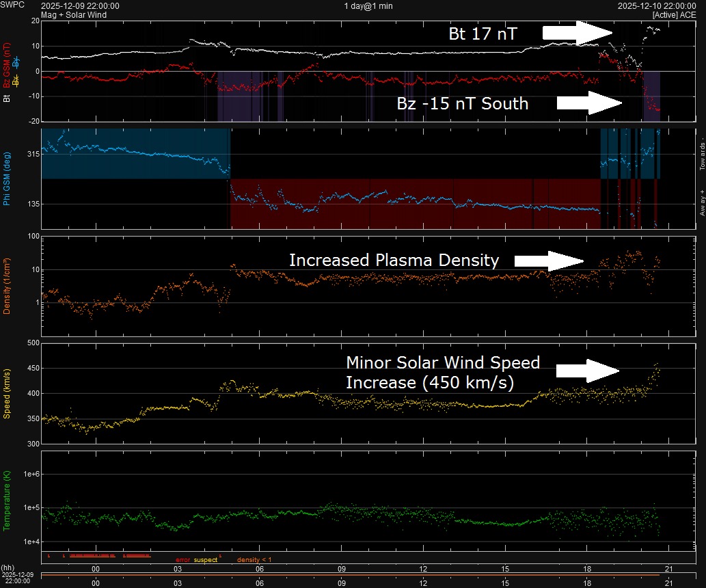
Task: Click the 350 tick on Speed axis
Action: tap(33, 418)
